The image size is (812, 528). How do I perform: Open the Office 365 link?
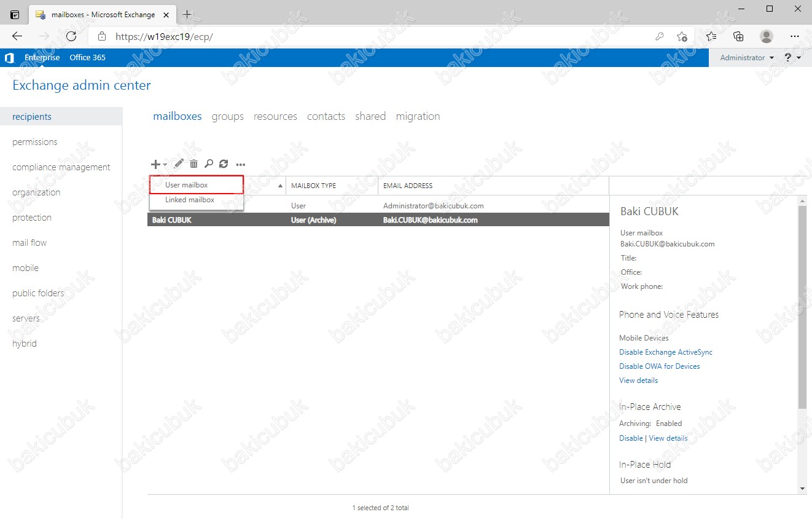87,58
